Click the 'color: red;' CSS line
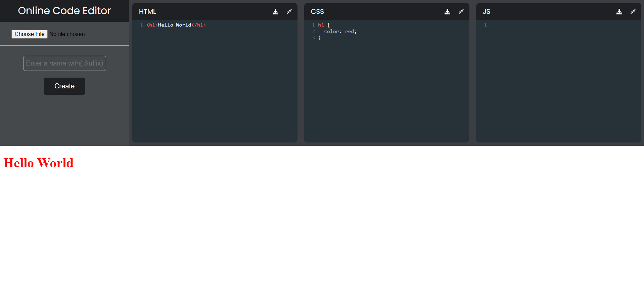644x290 pixels. pos(340,31)
